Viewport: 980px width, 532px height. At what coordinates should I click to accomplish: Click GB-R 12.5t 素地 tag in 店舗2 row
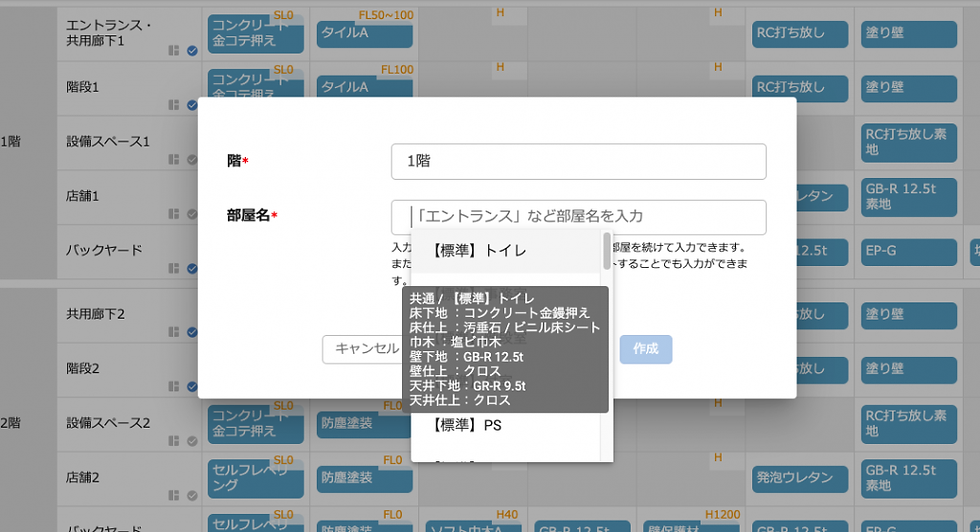coord(909,478)
